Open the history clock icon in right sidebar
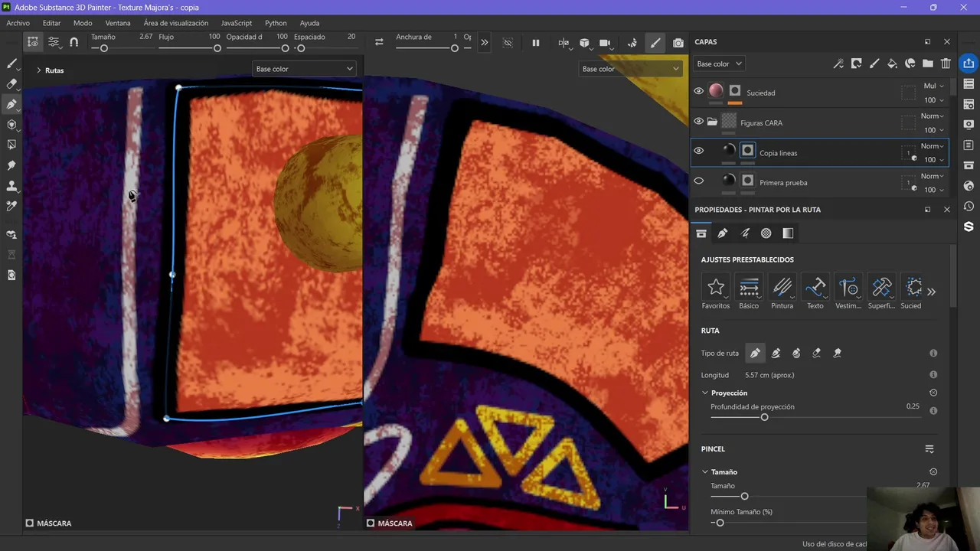This screenshot has width=980, height=551. pyautogui.click(x=969, y=207)
